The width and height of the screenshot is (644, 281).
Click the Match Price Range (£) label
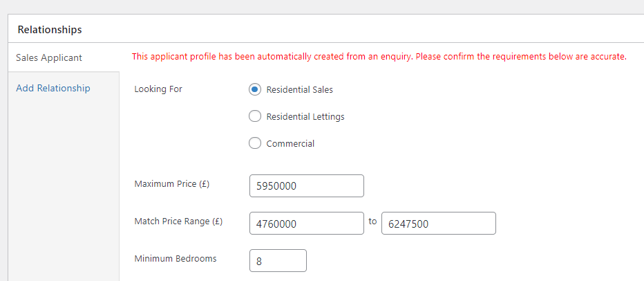pos(178,221)
